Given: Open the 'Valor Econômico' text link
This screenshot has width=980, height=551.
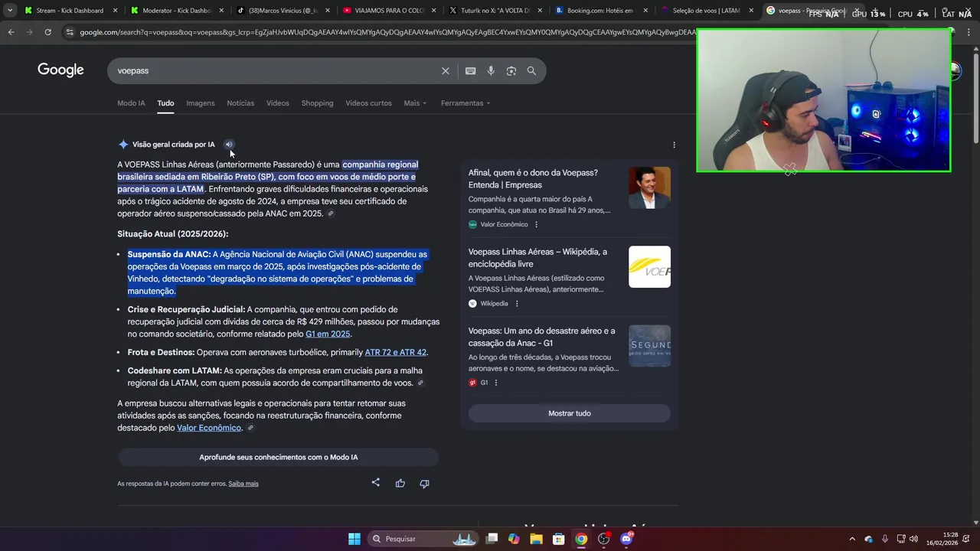Looking at the screenshot, I should (x=209, y=428).
